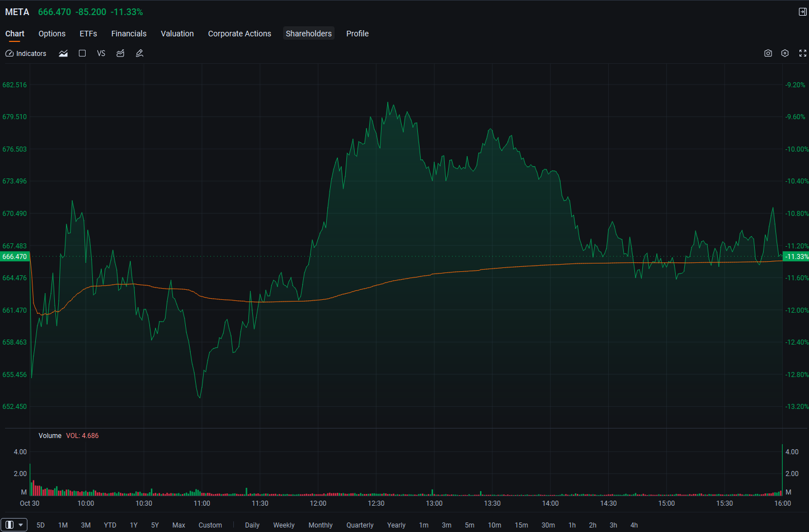This screenshot has width=809, height=532.
Task: Collapse panel using top-right arrow icon
Action: (x=802, y=12)
